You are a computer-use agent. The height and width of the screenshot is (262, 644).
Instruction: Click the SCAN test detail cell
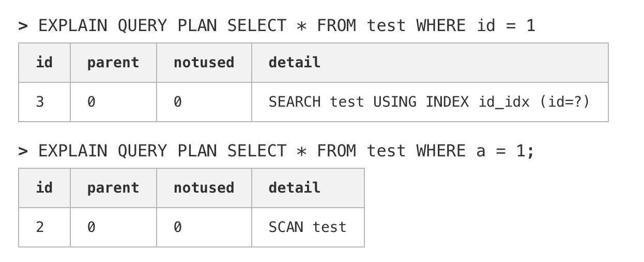[x=307, y=227]
